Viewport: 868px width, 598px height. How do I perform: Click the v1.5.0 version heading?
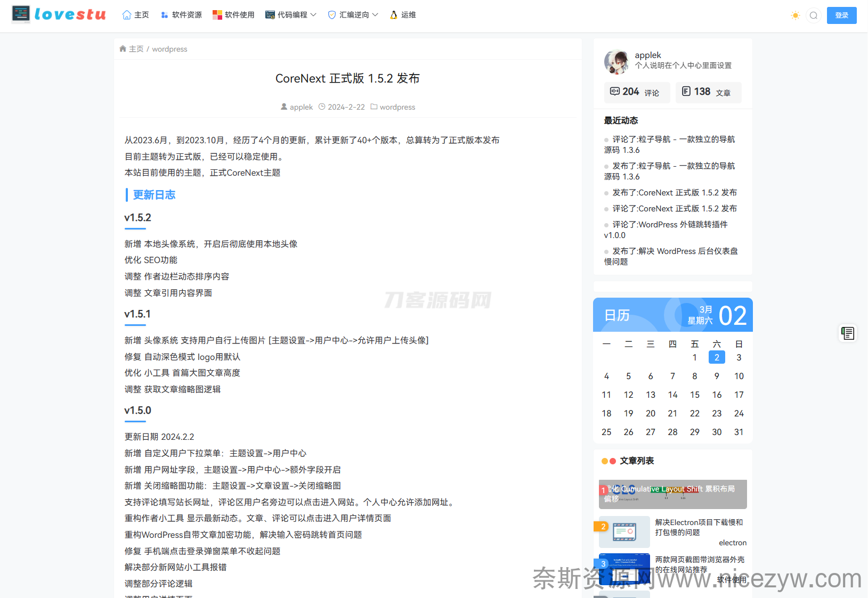(137, 411)
